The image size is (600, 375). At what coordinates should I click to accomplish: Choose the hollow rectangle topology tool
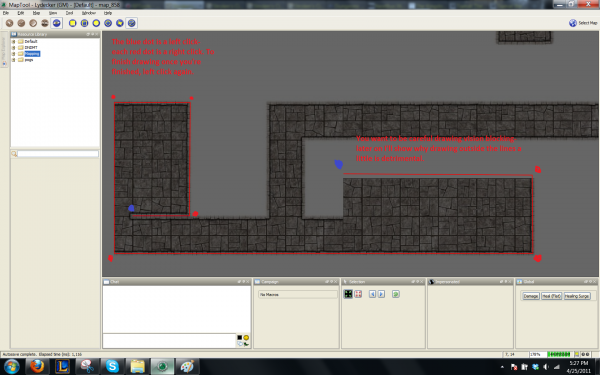84,23
